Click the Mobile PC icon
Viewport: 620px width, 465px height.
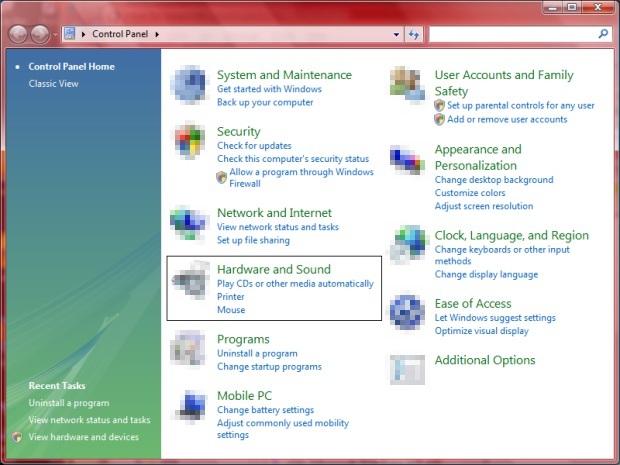190,407
